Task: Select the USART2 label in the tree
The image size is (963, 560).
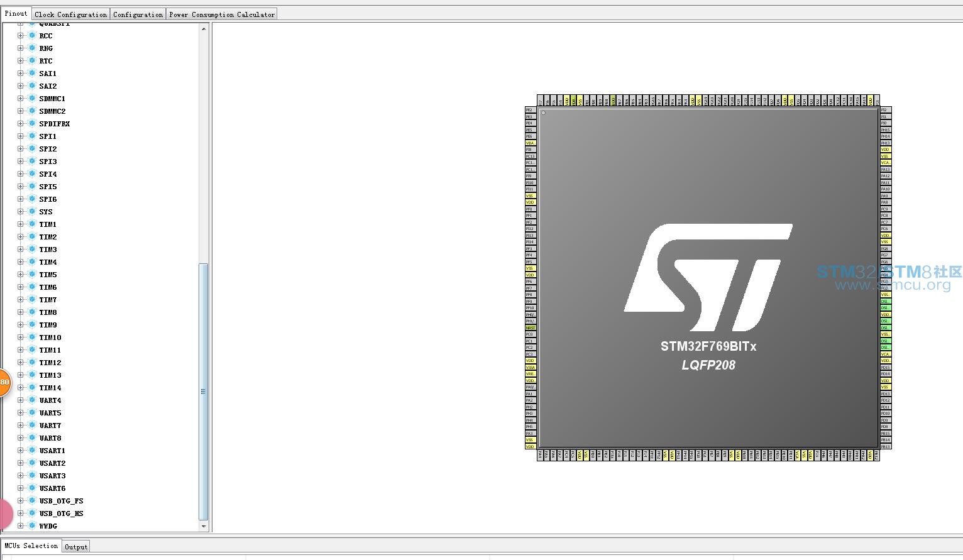Action: coord(52,463)
